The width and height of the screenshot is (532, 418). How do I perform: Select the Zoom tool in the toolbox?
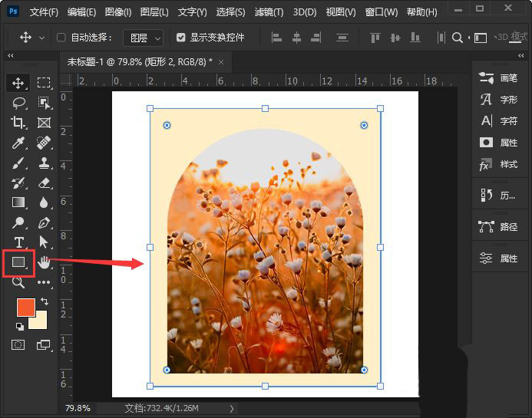pyautogui.click(x=18, y=282)
